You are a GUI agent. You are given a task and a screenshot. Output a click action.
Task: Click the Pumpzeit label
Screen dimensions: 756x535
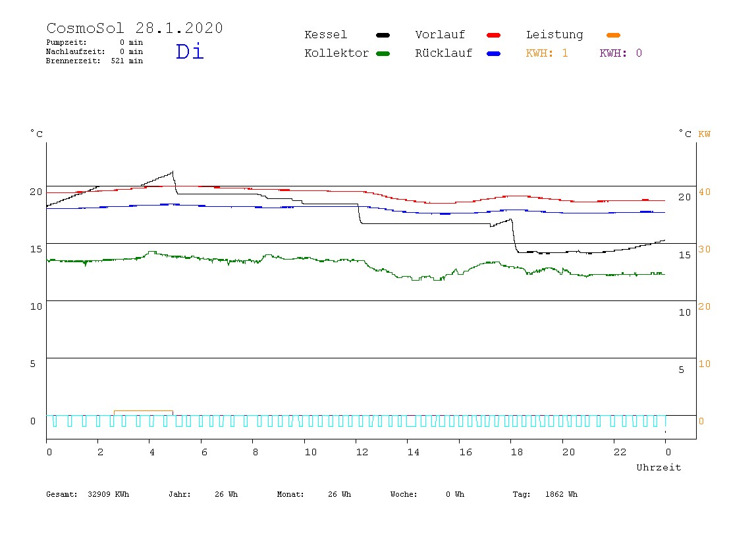pos(67,42)
